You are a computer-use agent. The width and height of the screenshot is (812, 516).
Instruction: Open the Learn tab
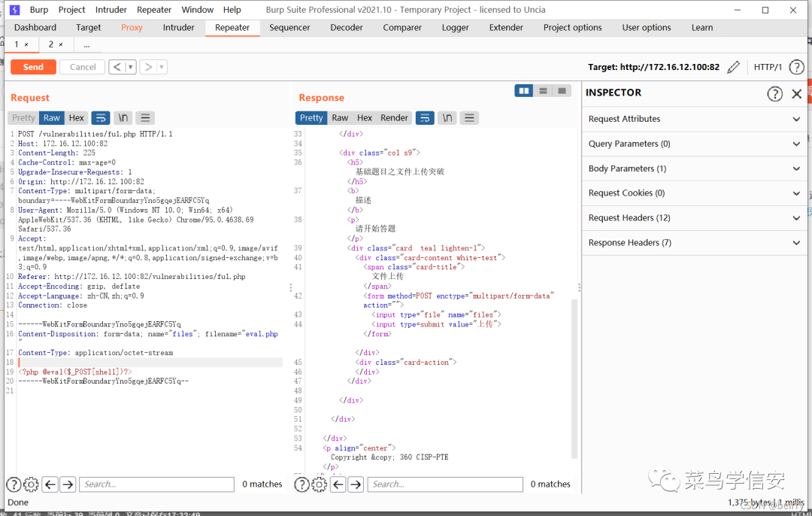pos(702,28)
